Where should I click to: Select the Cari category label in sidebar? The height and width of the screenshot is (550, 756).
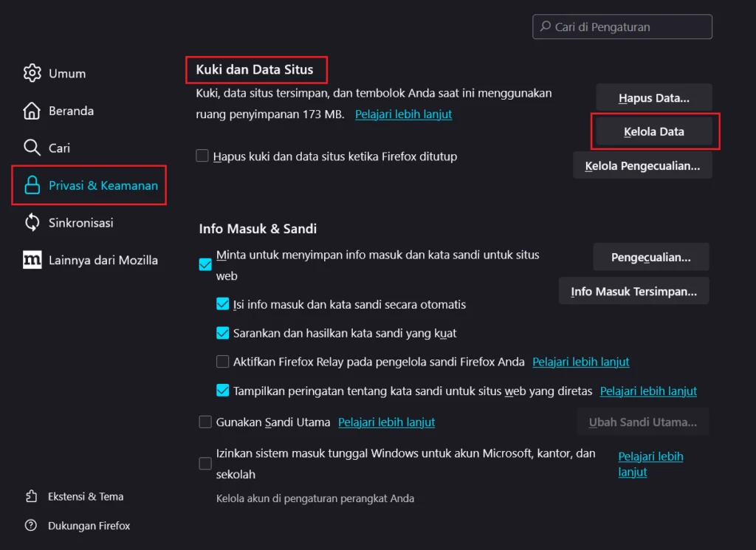tap(59, 148)
